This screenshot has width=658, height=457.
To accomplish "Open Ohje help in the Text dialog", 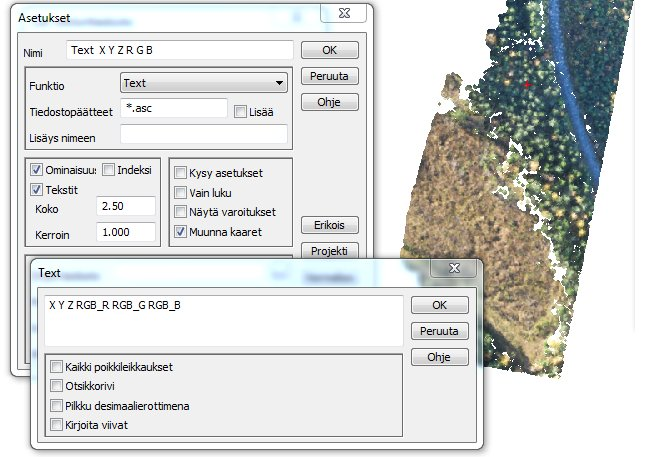I will [440, 357].
